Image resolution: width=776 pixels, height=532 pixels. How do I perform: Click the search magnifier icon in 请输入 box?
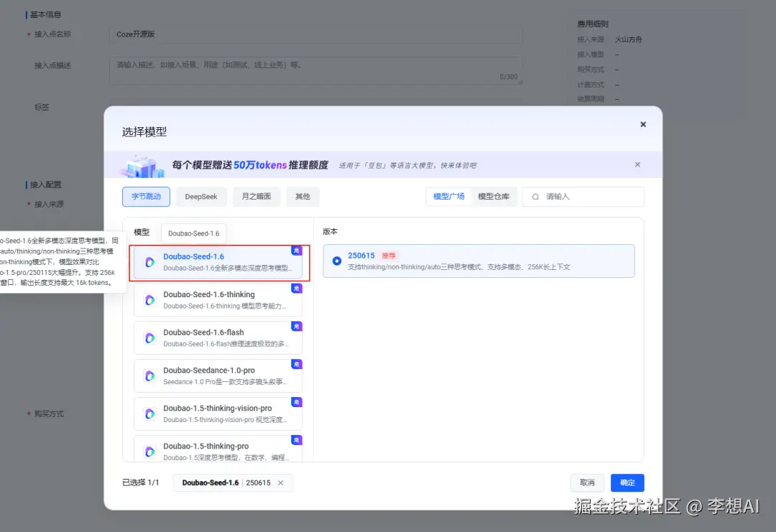click(535, 197)
